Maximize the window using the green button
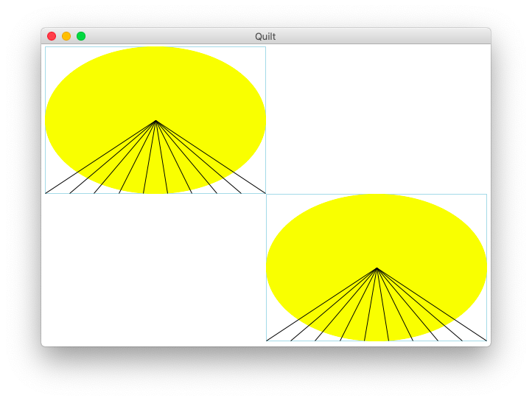 [x=81, y=36]
